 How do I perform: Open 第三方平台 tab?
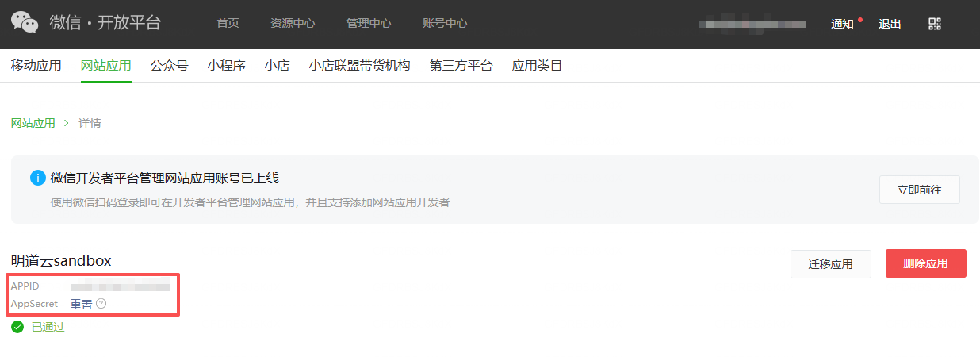(x=461, y=66)
